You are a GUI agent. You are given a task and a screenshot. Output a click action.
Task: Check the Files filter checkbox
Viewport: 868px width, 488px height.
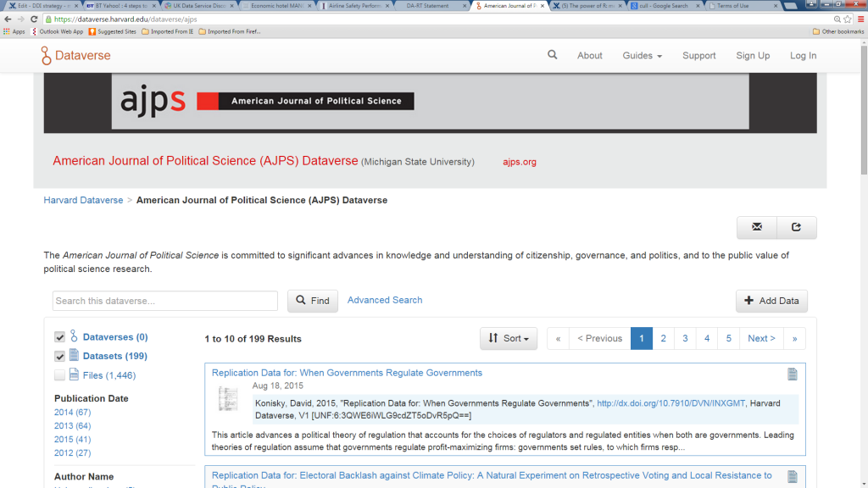click(x=60, y=375)
